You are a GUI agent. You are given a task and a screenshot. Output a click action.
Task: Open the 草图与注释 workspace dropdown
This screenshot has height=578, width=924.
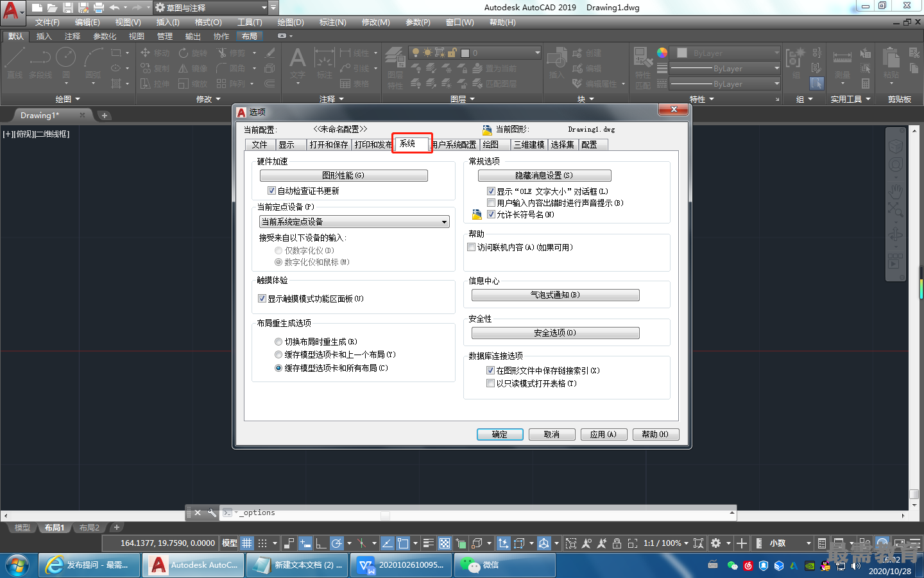(x=210, y=8)
